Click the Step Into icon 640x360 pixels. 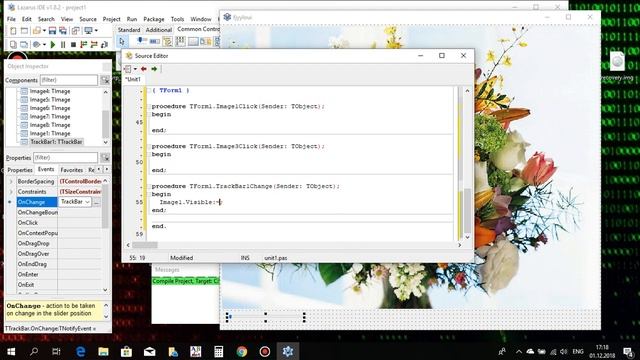point(84,44)
